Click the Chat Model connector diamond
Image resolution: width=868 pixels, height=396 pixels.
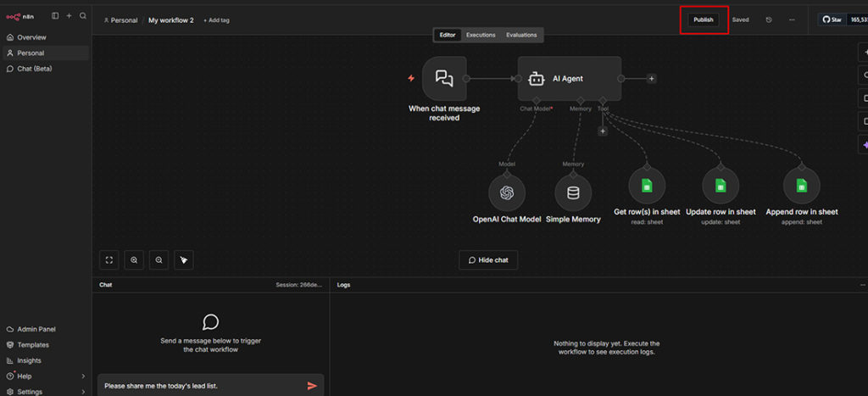click(536, 101)
